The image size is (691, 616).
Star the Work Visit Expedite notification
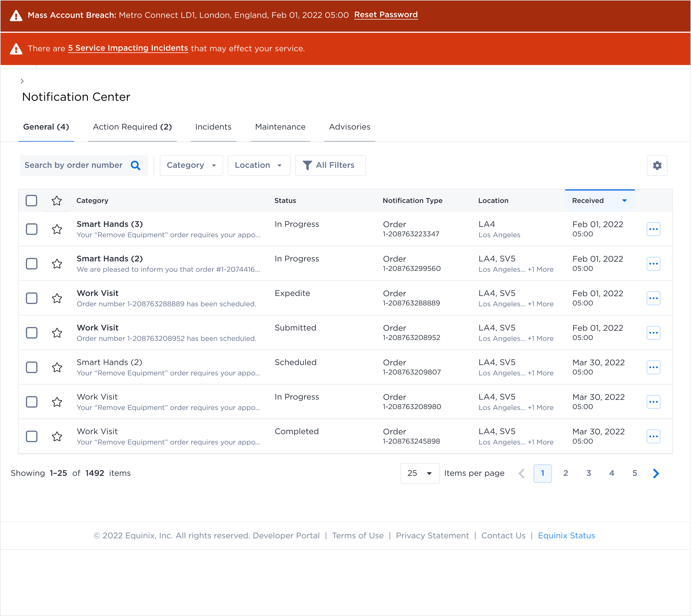point(57,298)
